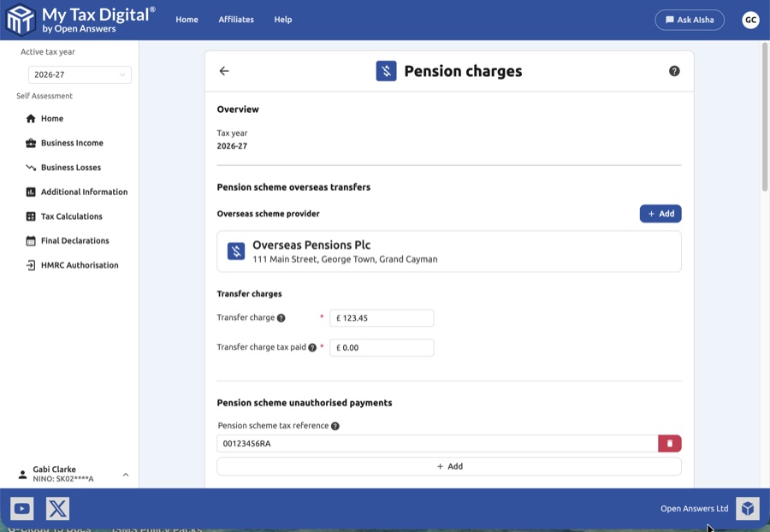Image resolution: width=770 pixels, height=532 pixels.
Task: Go to Business Income in sidebar
Action: point(72,143)
